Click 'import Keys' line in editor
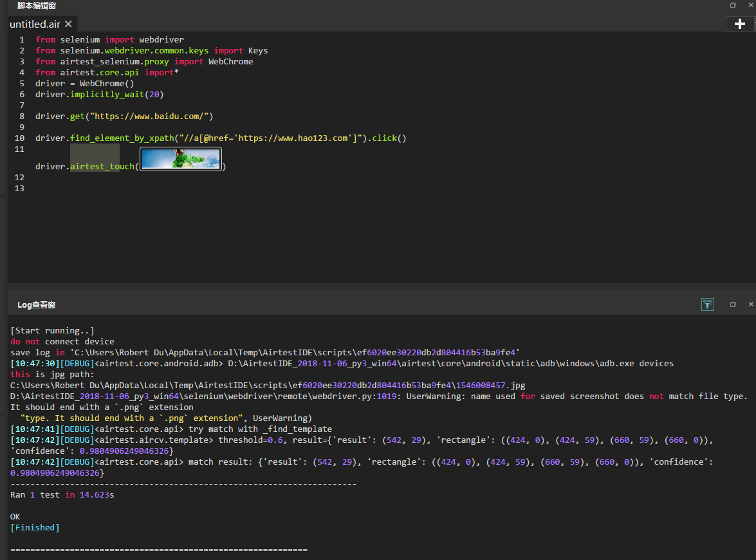Viewport: 756px width, 560px height. click(x=151, y=51)
